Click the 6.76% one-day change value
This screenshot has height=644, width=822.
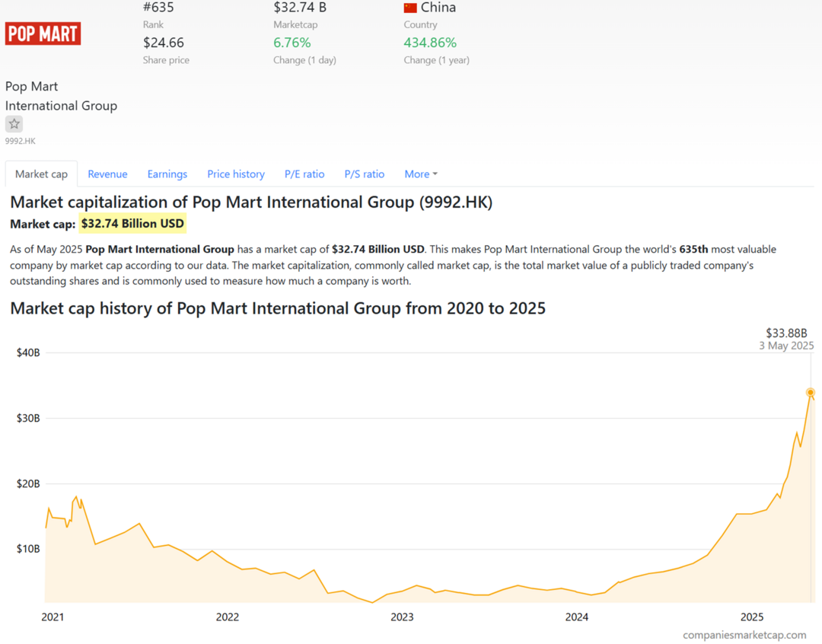click(292, 43)
